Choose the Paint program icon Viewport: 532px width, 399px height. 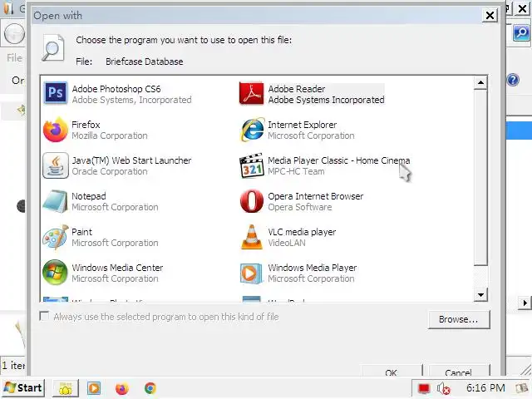pyautogui.click(x=56, y=237)
